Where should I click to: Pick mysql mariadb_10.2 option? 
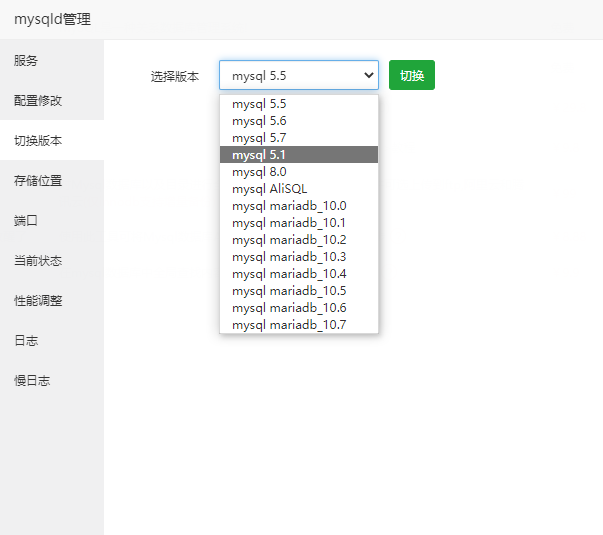pyautogui.click(x=299, y=240)
